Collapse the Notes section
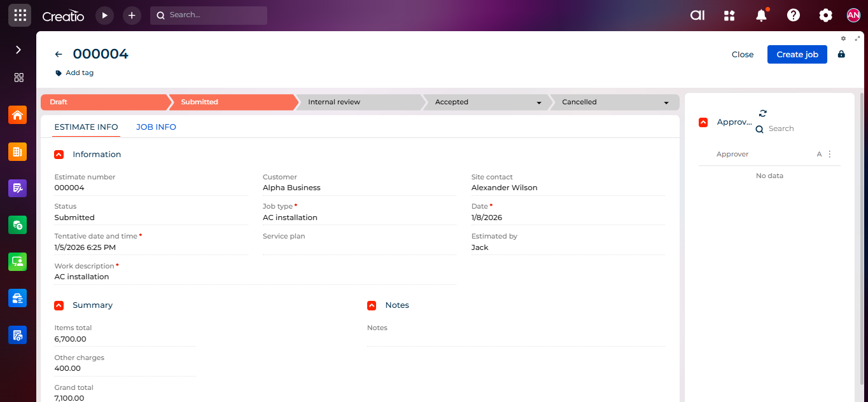868x402 pixels. (x=372, y=305)
